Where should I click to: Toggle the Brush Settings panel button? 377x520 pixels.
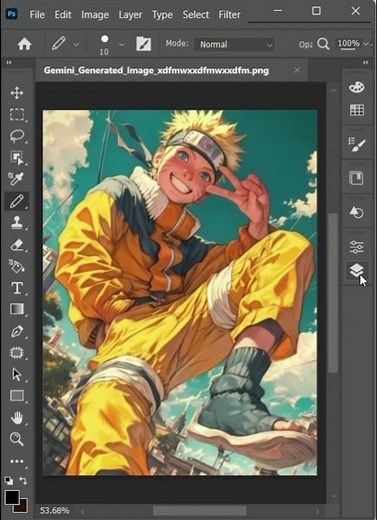tap(144, 44)
